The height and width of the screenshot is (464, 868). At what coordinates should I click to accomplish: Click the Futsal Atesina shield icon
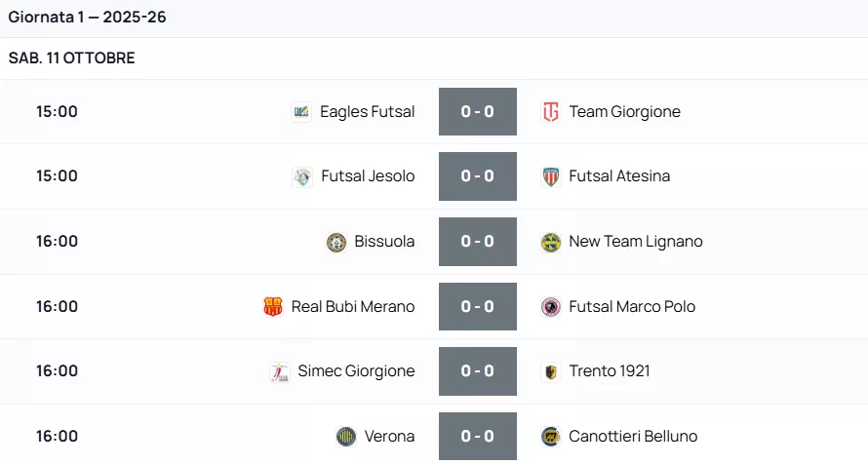pyautogui.click(x=551, y=176)
